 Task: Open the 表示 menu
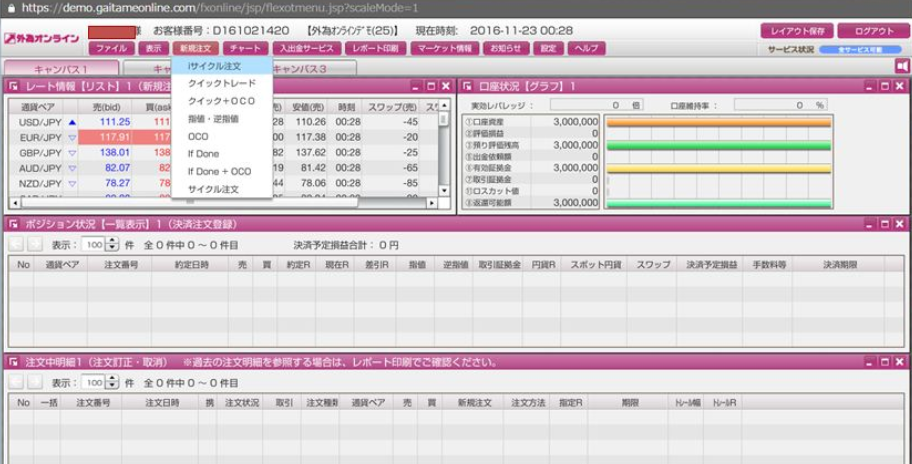click(154, 49)
